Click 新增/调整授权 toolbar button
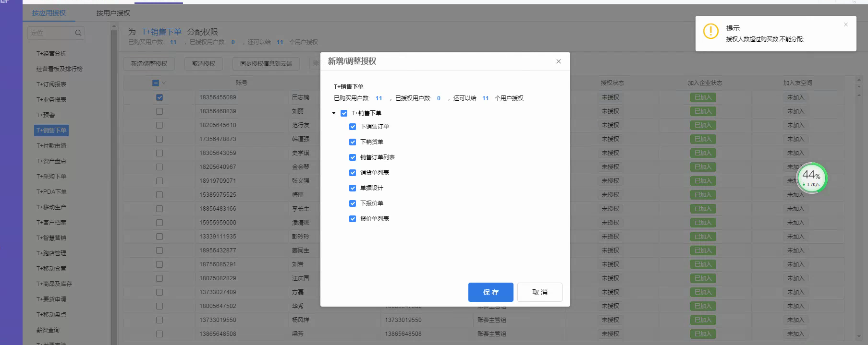 click(x=149, y=64)
